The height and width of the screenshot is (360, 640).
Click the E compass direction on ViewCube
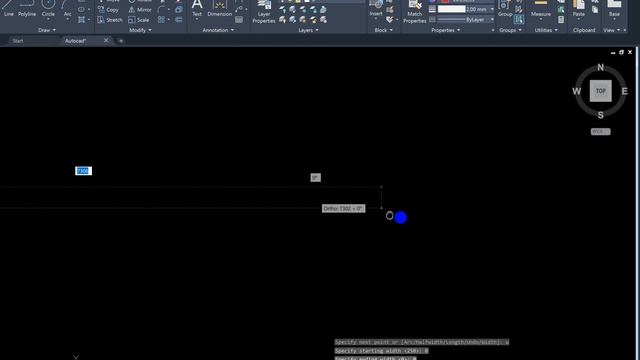[x=624, y=91]
